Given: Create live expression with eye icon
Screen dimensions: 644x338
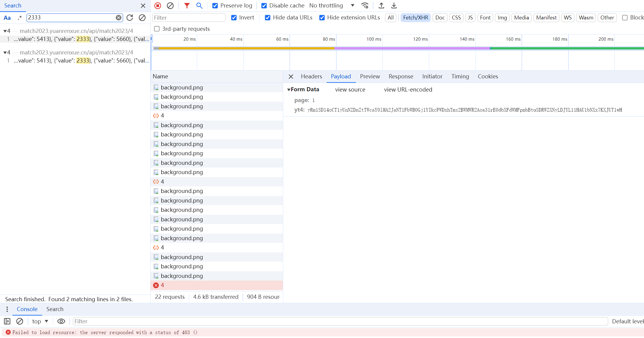Looking at the screenshot, I should 61,322.
